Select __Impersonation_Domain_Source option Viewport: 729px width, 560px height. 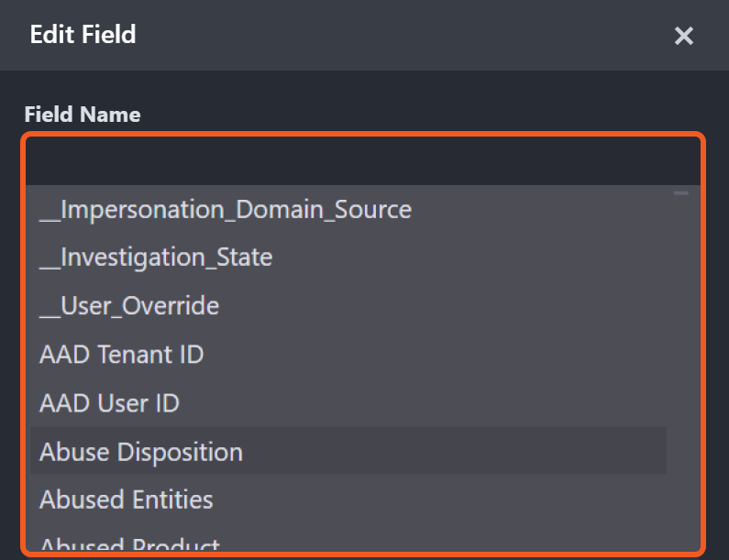click(226, 210)
